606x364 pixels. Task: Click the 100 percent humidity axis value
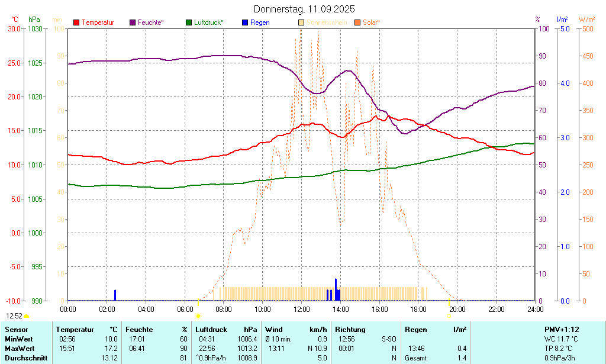click(x=544, y=28)
